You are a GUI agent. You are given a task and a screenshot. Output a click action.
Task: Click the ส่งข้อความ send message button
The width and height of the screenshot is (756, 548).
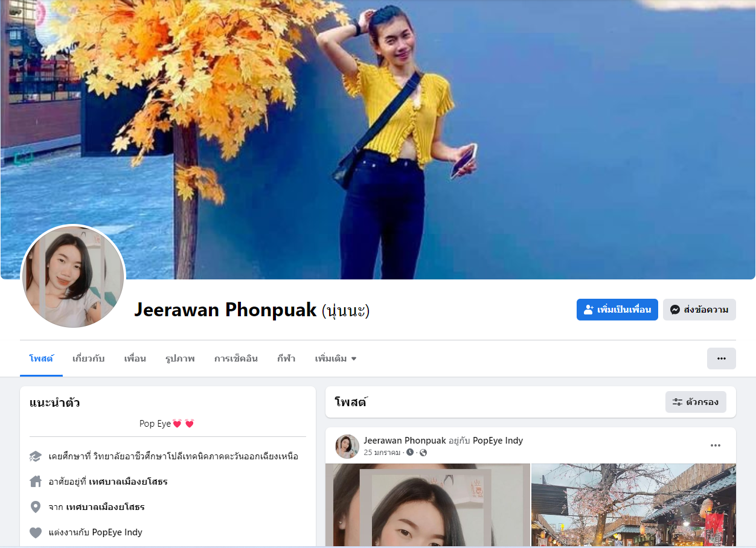click(x=699, y=310)
